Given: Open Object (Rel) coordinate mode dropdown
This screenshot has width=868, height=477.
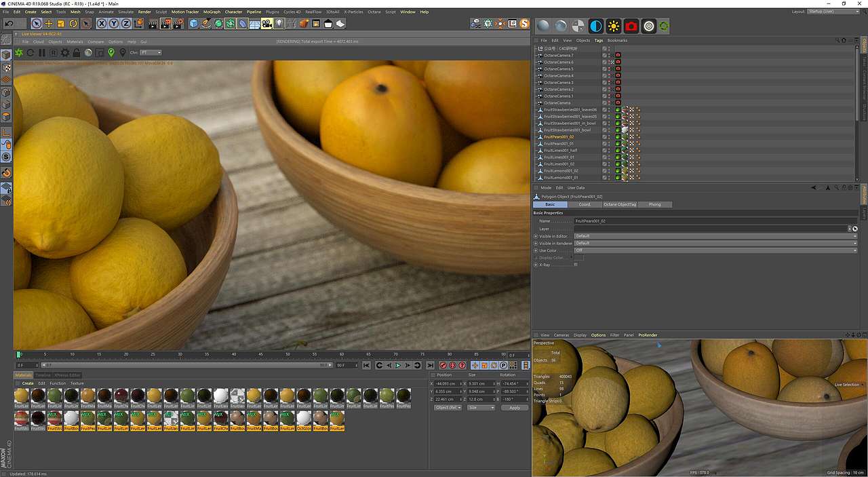Looking at the screenshot, I should 448,407.
